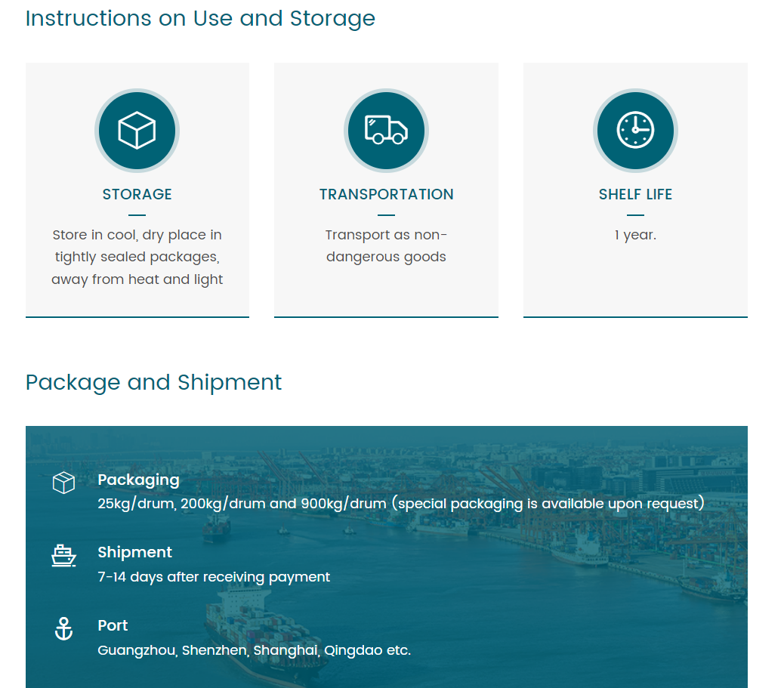Click the Port label text
Viewport: 784px width, 688px height.
[x=113, y=625]
